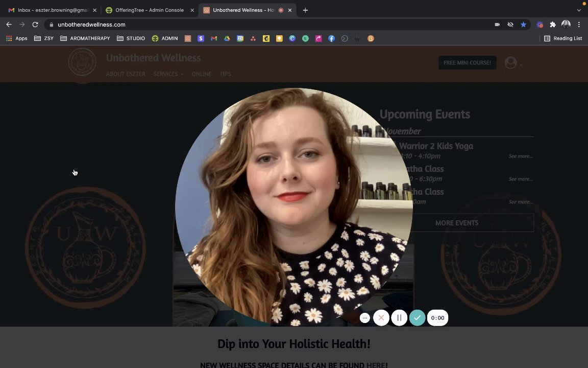Close the OfferingTree Admin Console tab
This screenshot has width=588, height=368.
192,10
